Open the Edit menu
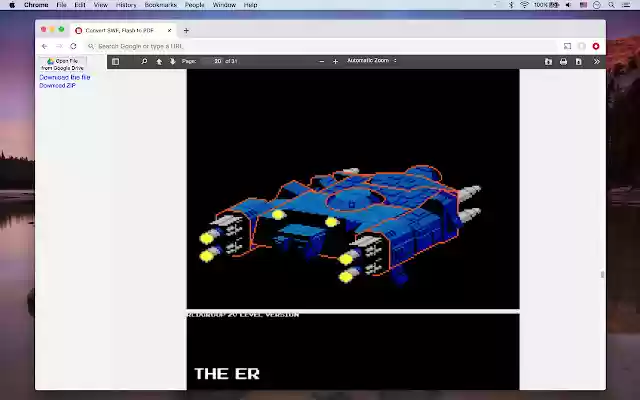This screenshot has height=400, width=640. point(80,5)
